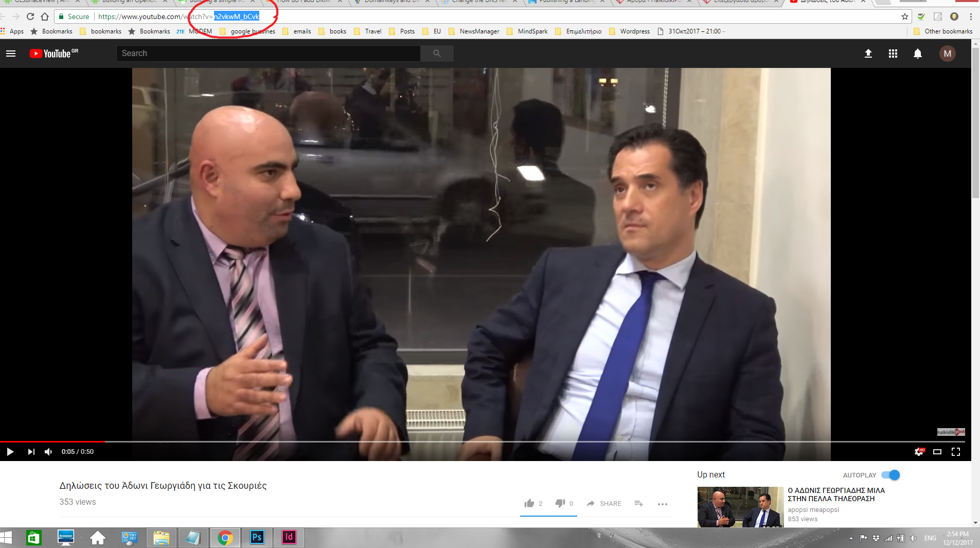
Task: Open the Wordpress bookmarks folder
Action: click(630, 31)
